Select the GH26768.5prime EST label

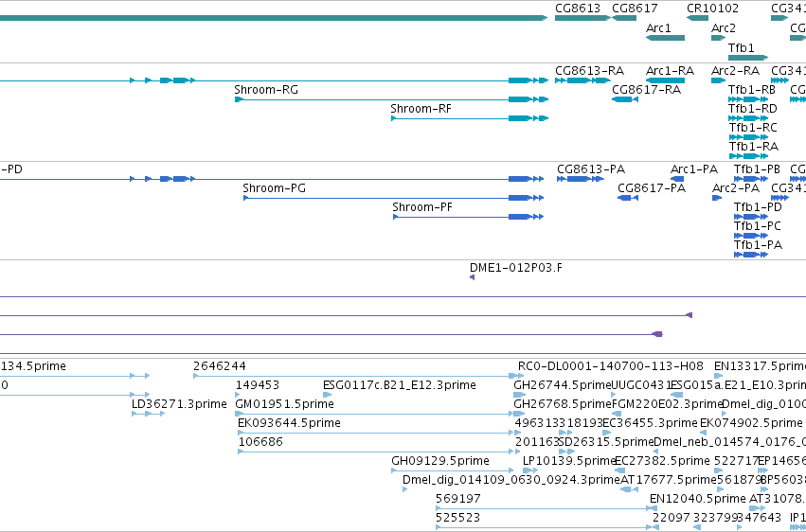pyautogui.click(x=563, y=404)
